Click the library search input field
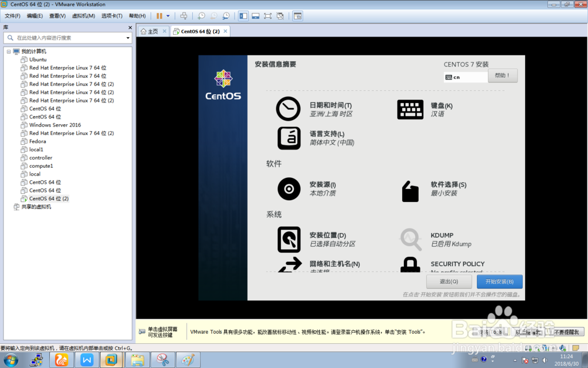Screen dimensions: 588x368 coord(68,38)
